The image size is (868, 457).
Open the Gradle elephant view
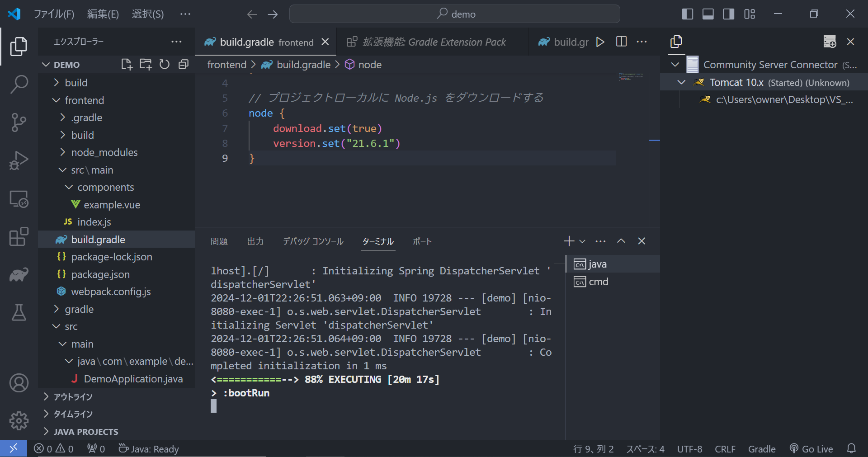pos(19,274)
